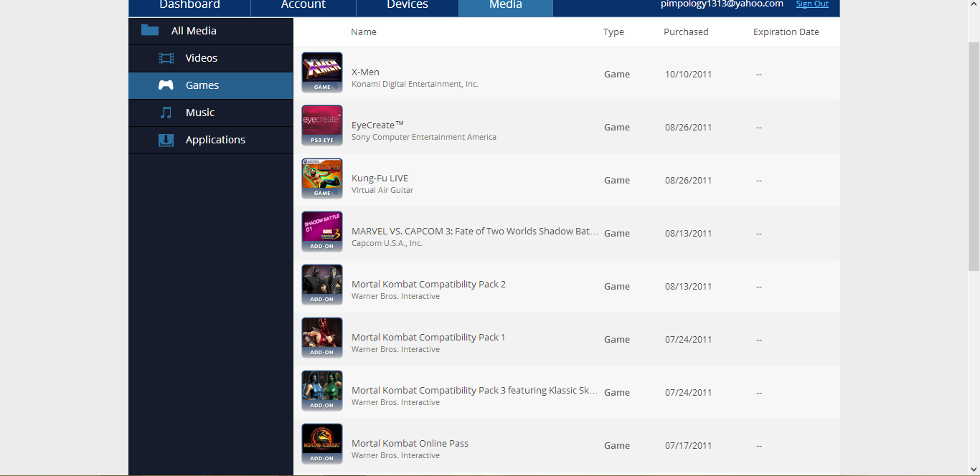Click Virtual Air Guitar publisher text
The height and width of the screenshot is (476, 980).
click(x=382, y=190)
